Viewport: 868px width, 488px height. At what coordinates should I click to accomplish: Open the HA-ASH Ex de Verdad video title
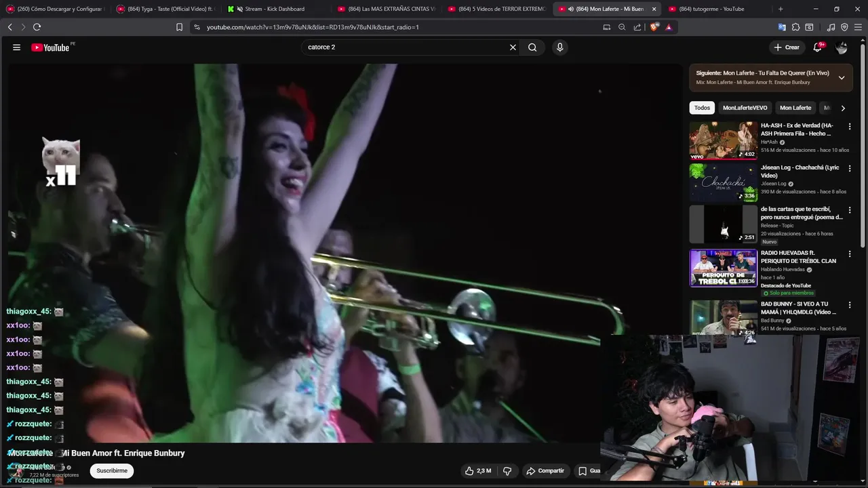[x=797, y=129]
